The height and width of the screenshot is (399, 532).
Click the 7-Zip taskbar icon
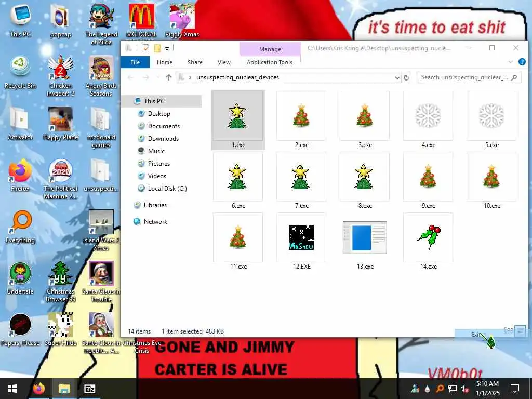coord(89,389)
